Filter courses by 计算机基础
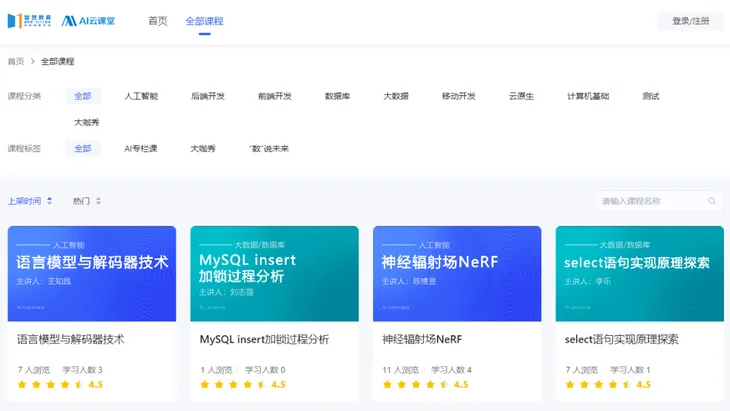Screen dimensions: 730x411 588,96
